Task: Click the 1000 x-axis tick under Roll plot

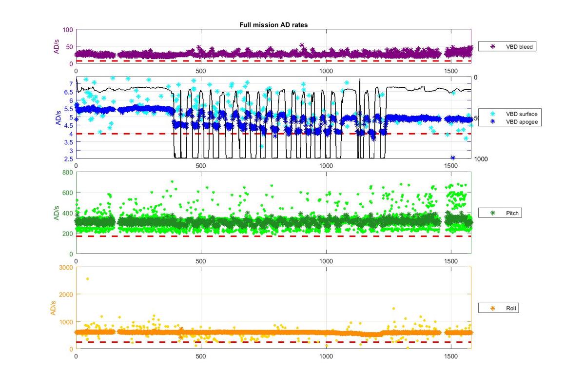Action: pos(326,356)
